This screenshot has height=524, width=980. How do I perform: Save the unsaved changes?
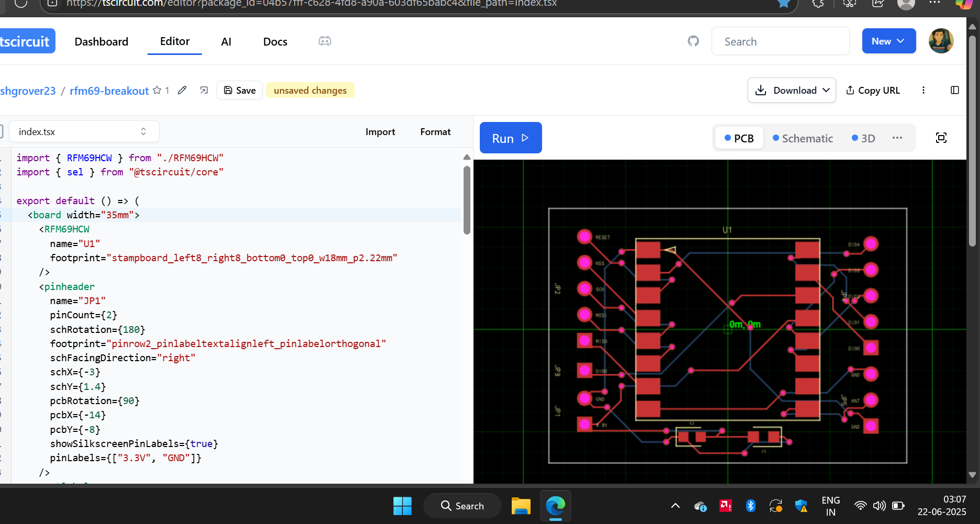coord(240,91)
